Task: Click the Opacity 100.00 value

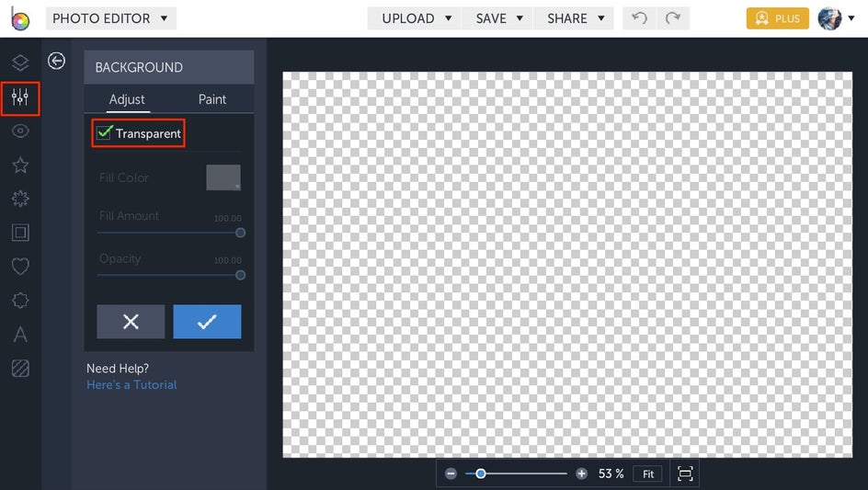Action: (227, 260)
